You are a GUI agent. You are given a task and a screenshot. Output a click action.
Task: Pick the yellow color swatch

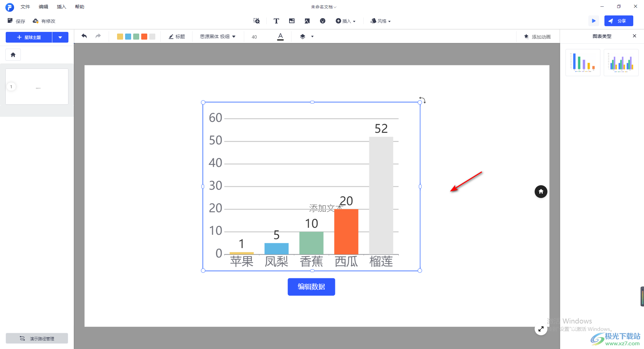pos(120,37)
